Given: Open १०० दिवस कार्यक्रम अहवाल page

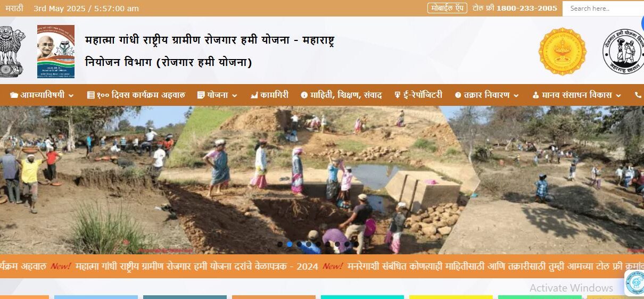Looking at the screenshot, I should (136, 95).
